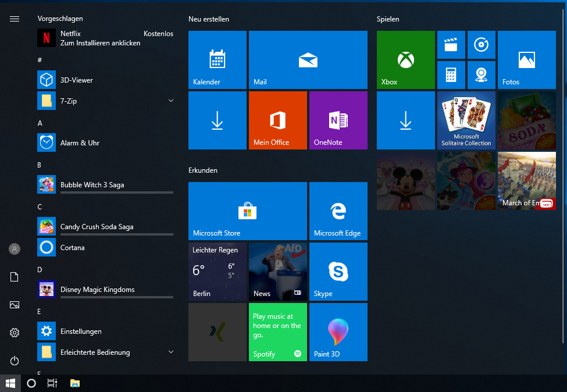Open Alarm & Uhr from the app list

point(105,142)
